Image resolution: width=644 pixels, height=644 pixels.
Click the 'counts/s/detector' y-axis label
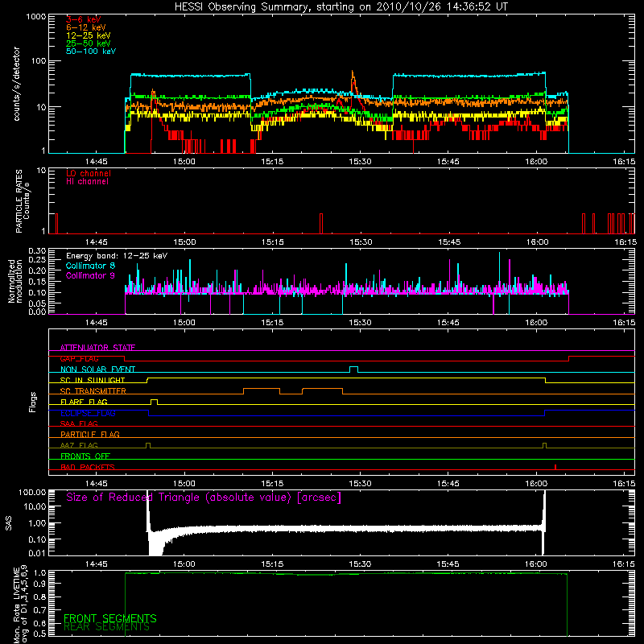tap(16, 84)
